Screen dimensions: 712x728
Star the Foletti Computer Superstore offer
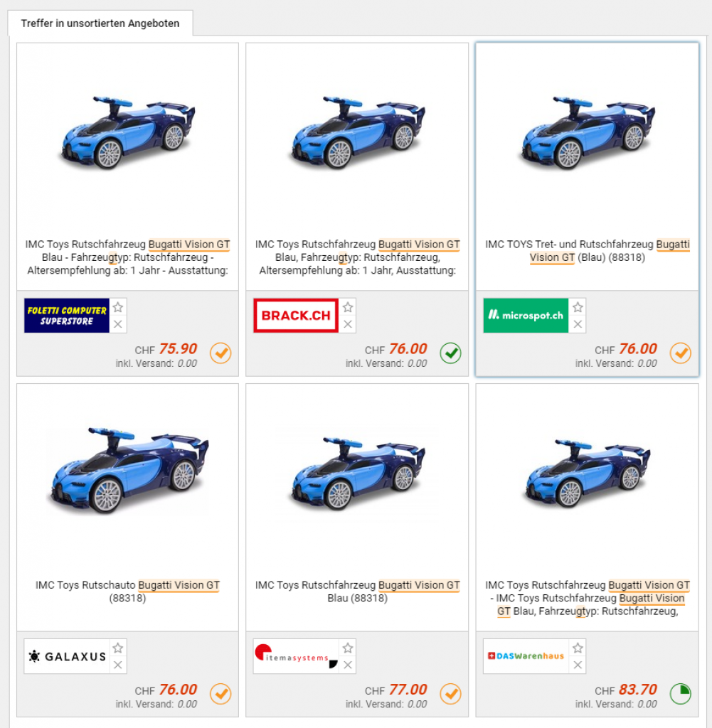[x=118, y=307]
